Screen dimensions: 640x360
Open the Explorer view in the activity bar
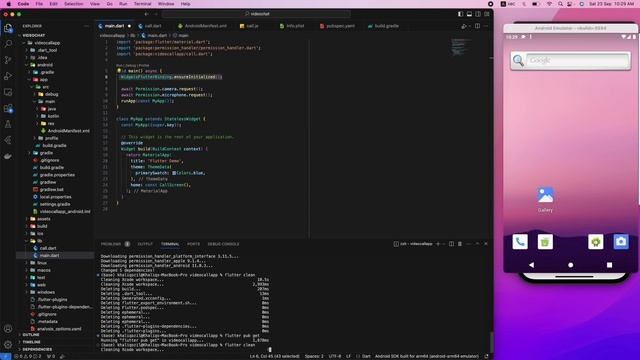8,28
